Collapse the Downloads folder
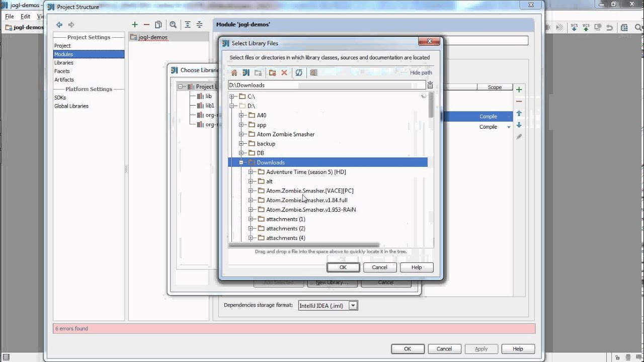 [242, 163]
